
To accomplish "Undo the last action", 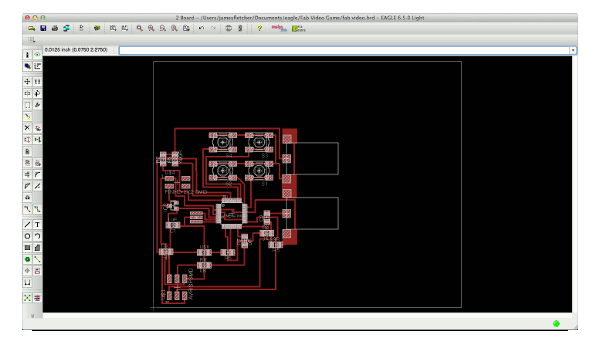I will click(x=201, y=28).
